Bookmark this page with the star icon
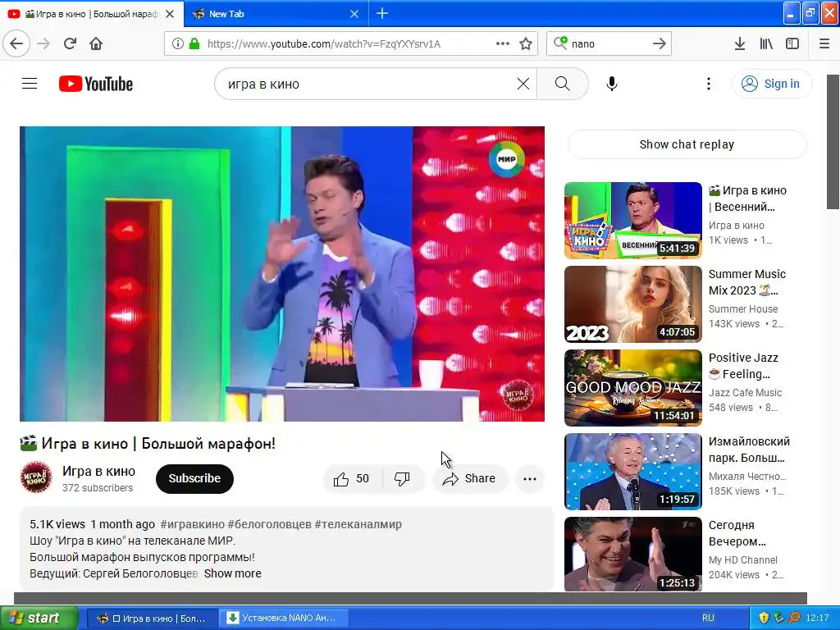This screenshot has height=630, width=840. click(526, 43)
